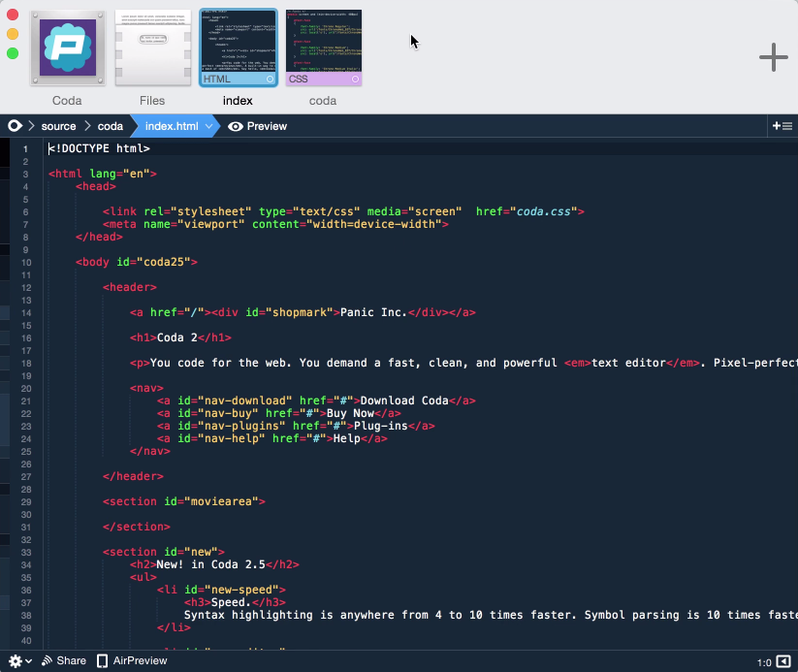This screenshot has width=798, height=672.
Task: Click the 1:0 cursor position indicator
Action: click(x=764, y=662)
